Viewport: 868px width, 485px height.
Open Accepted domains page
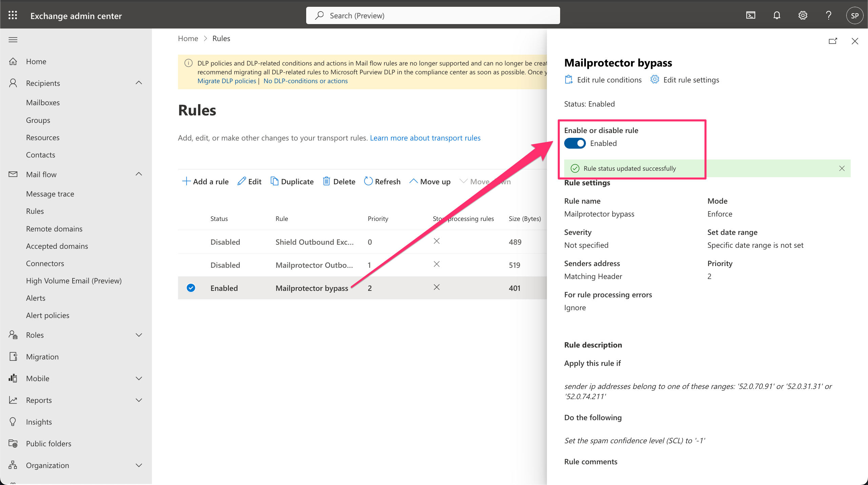[57, 246]
